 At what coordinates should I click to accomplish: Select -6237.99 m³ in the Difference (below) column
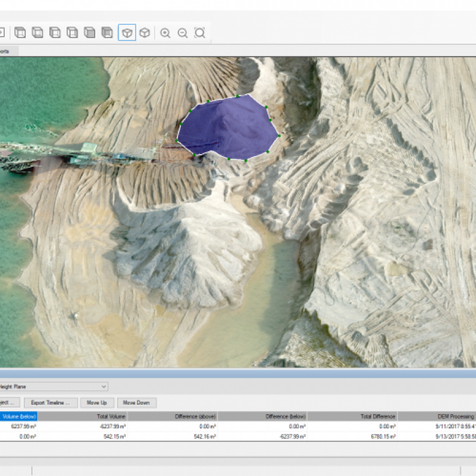click(262, 437)
